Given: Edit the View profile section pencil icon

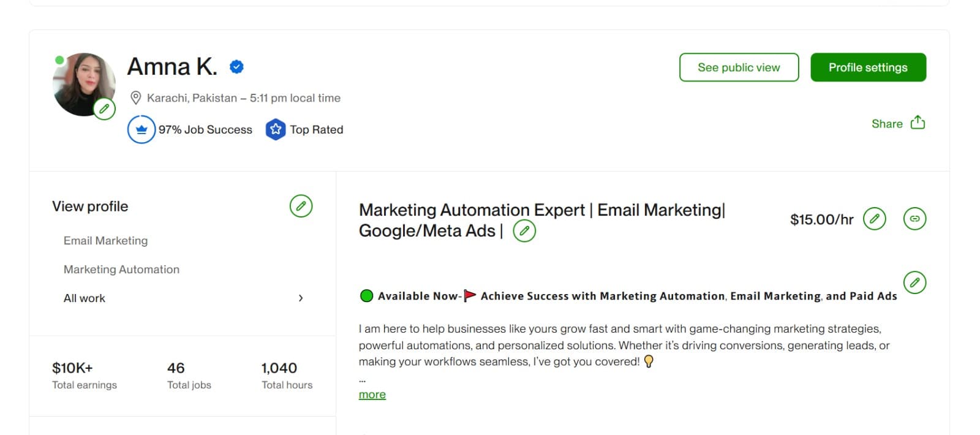Looking at the screenshot, I should point(301,206).
